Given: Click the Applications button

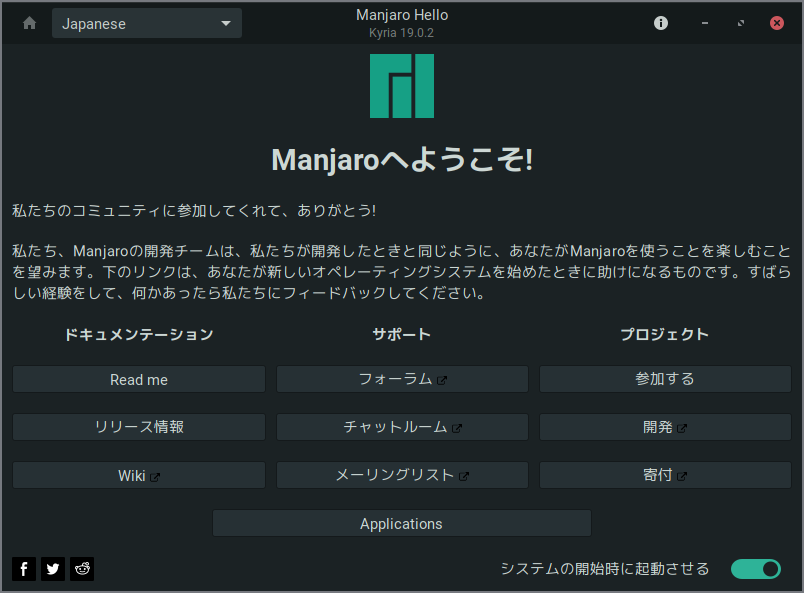Looking at the screenshot, I should 402,523.
